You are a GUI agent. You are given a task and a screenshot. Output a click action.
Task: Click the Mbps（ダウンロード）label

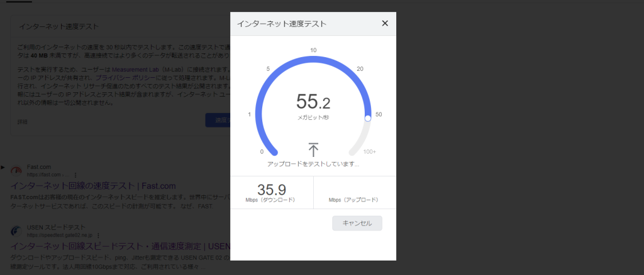pyautogui.click(x=272, y=200)
